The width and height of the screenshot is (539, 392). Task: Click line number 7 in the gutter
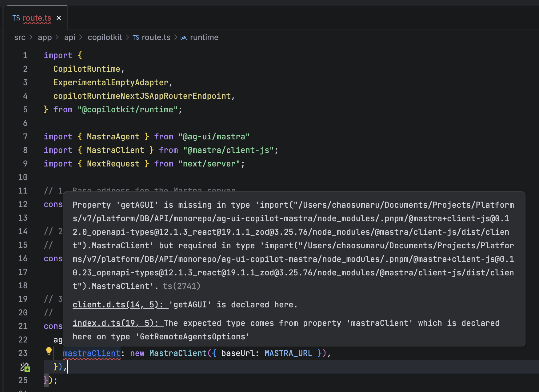(25, 137)
